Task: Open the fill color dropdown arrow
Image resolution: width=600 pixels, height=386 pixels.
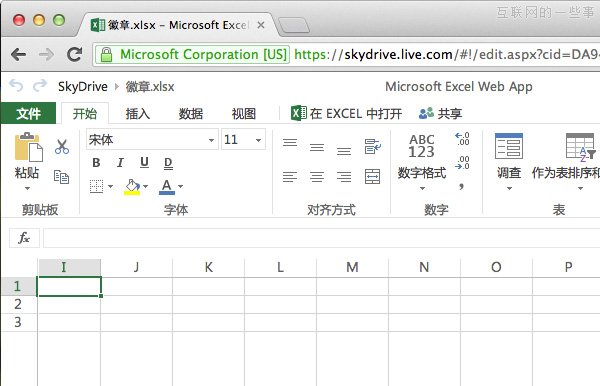Action: click(x=145, y=186)
